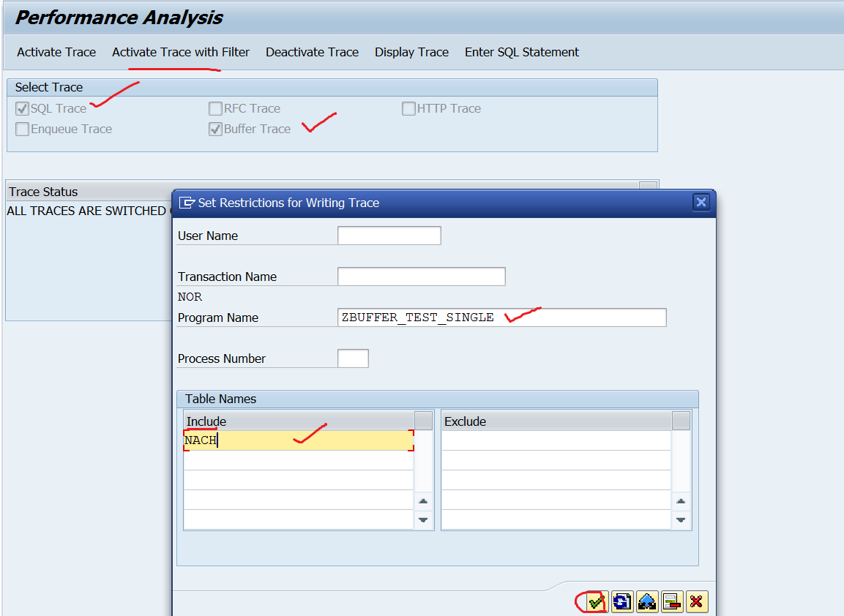The height and width of the screenshot is (616, 844).
Task: Cancel the dialog using the red X icon
Action: (696, 601)
